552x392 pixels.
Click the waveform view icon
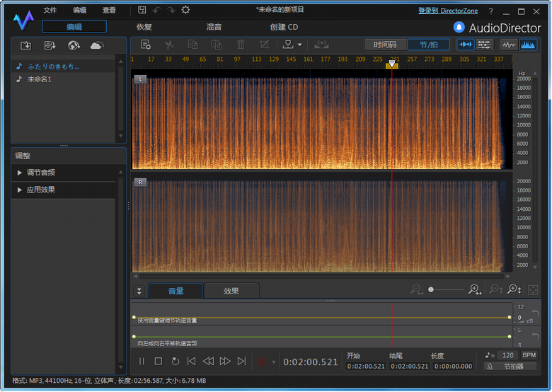(x=508, y=45)
